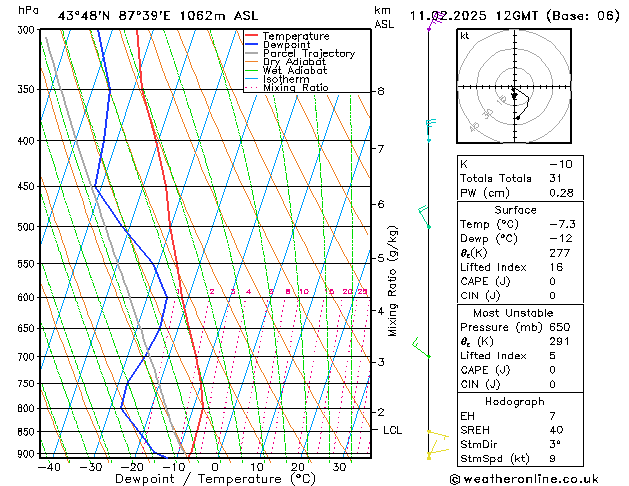Click the surface 'Dewp (°C)' value -12

tap(561, 239)
